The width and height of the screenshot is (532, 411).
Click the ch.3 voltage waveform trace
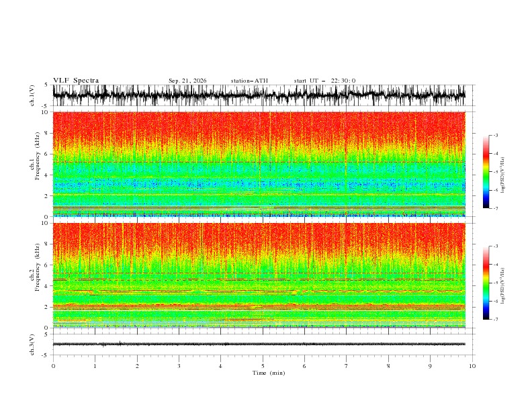(259, 345)
